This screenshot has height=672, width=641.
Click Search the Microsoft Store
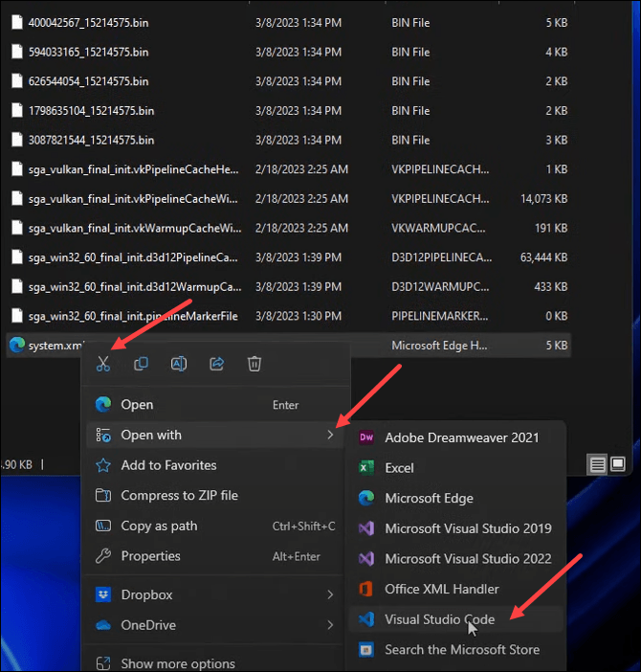pos(461,649)
